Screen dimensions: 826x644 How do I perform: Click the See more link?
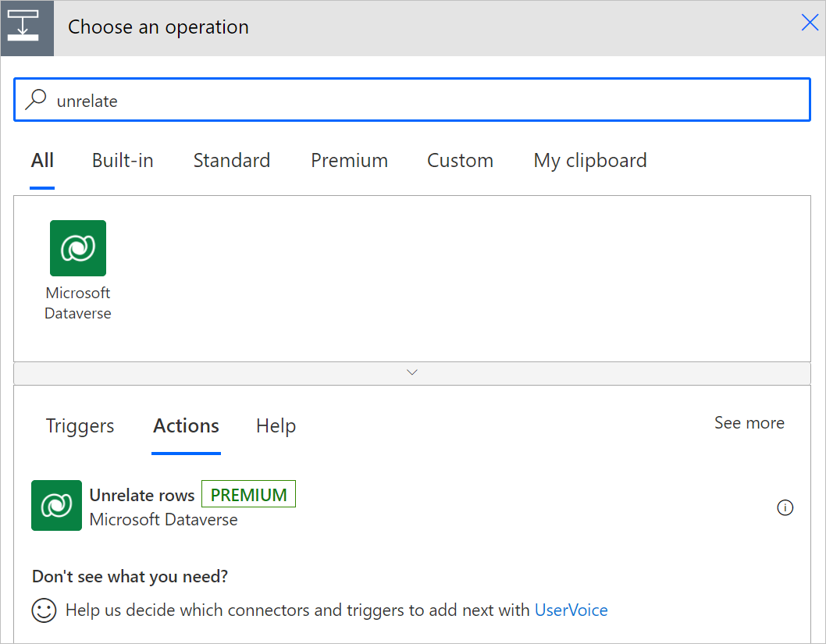[x=749, y=423]
